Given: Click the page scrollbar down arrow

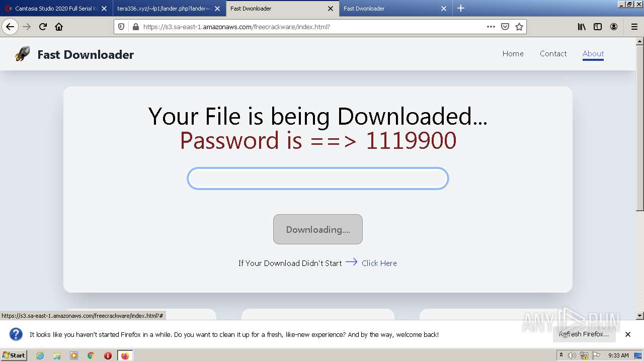Looking at the screenshot, I should click(640, 316).
